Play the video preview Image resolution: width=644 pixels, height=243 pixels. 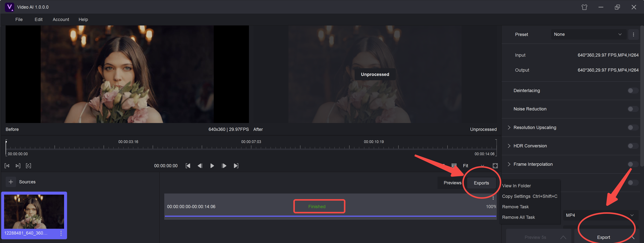(212, 166)
